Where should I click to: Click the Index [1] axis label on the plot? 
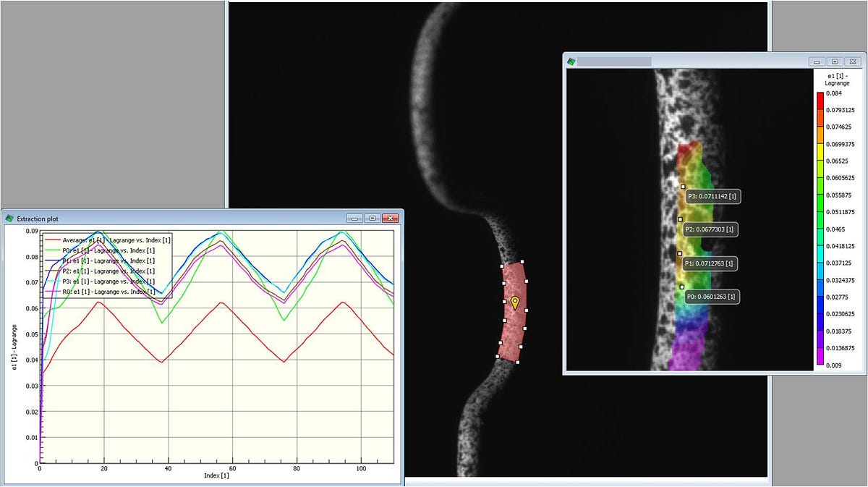click(x=216, y=476)
